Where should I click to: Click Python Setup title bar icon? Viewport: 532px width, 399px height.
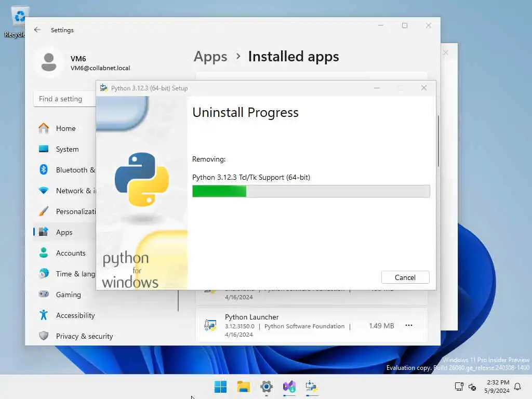point(104,88)
